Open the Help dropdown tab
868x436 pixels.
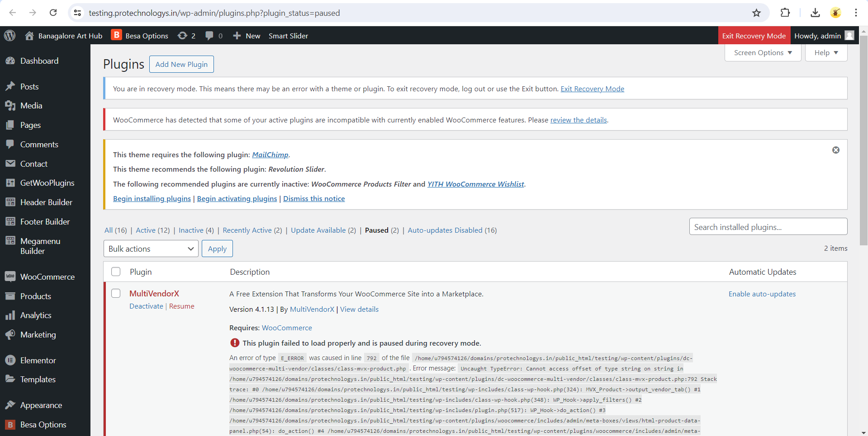coord(826,53)
